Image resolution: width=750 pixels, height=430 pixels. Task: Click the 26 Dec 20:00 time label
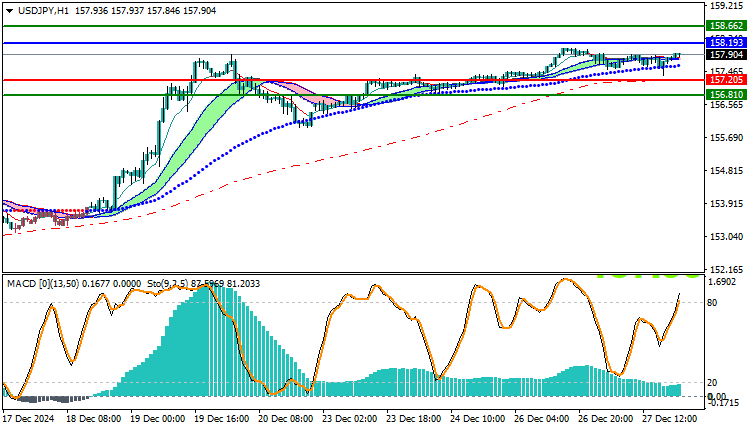(606, 419)
